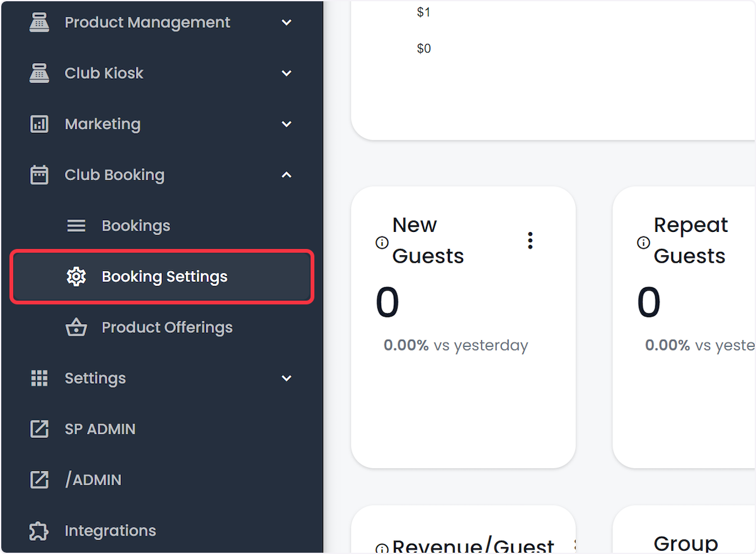This screenshot has height=554, width=756.
Task: Expand the Marketing chevron
Action: 287,124
